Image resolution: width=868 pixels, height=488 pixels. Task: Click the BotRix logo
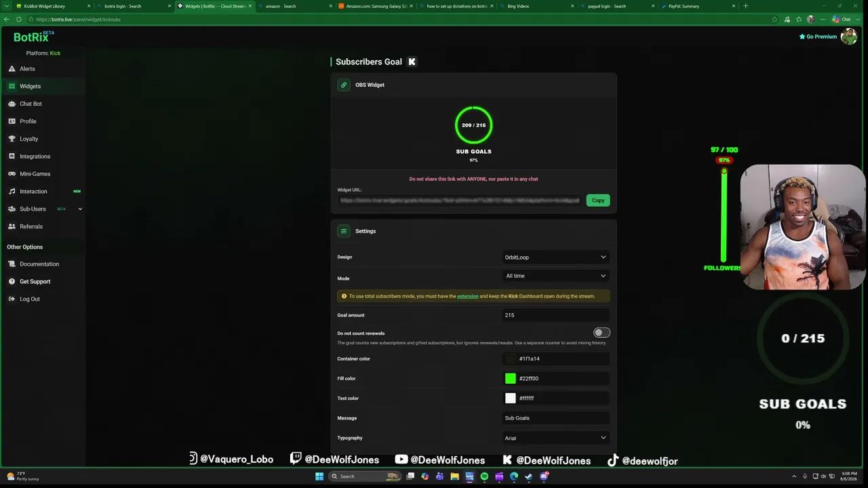[34, 37]
